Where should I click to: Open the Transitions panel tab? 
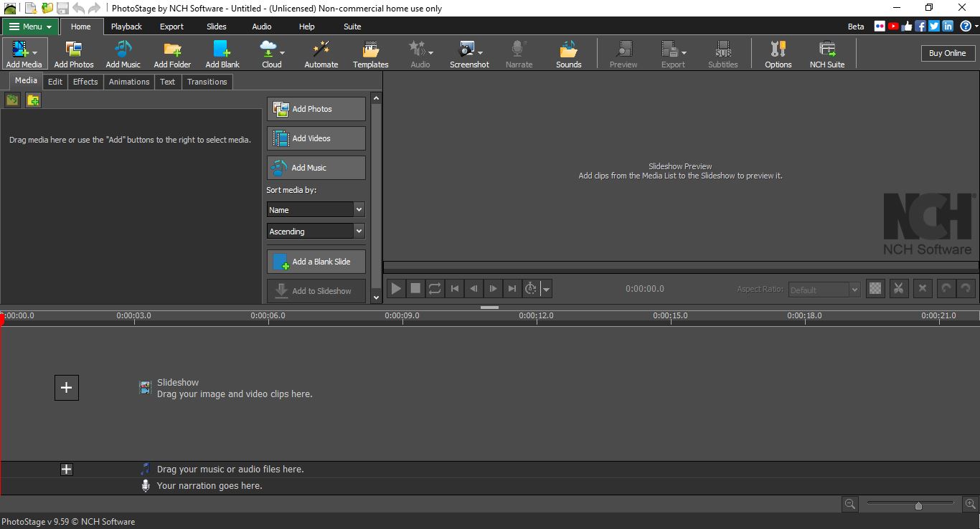click(x=207, y=82)
